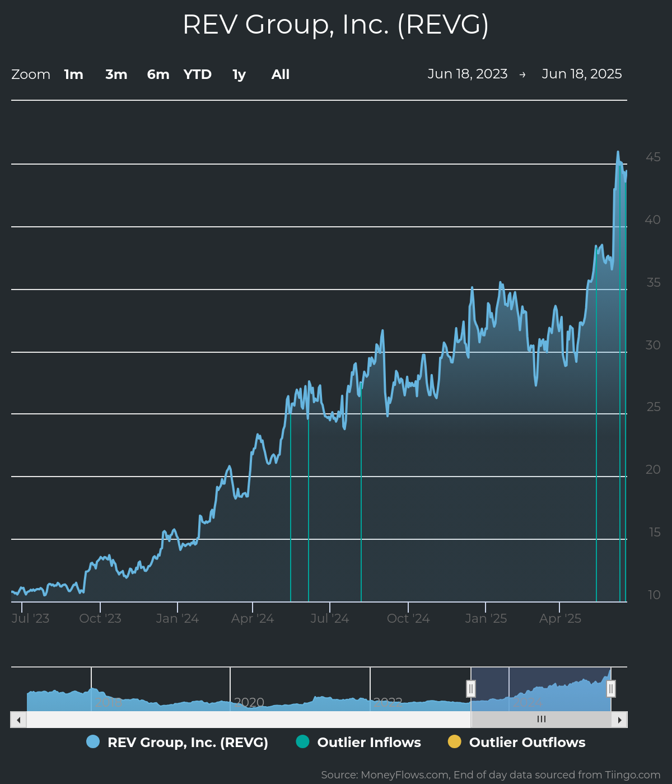The image size is (672, 784).
Task: Toggle Outlier Outflows series visibility
Action: click(517, 742)
